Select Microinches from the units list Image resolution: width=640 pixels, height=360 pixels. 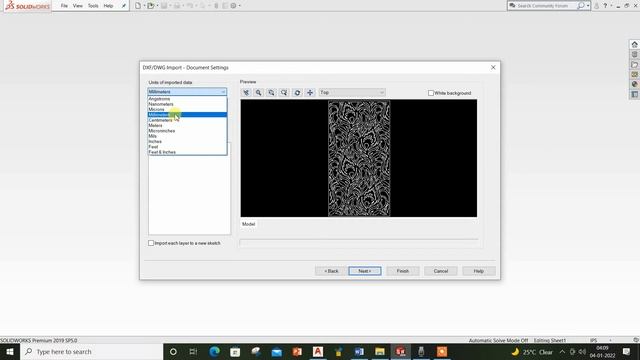coord(187,131)
